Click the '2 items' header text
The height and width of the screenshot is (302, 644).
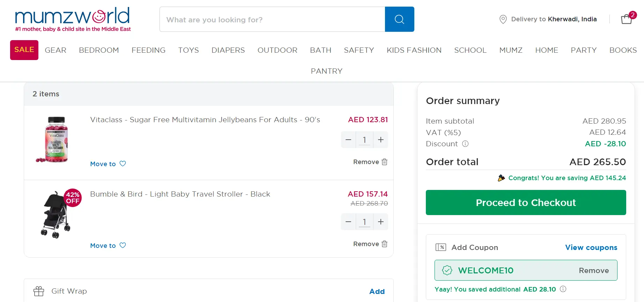(46, 94)
